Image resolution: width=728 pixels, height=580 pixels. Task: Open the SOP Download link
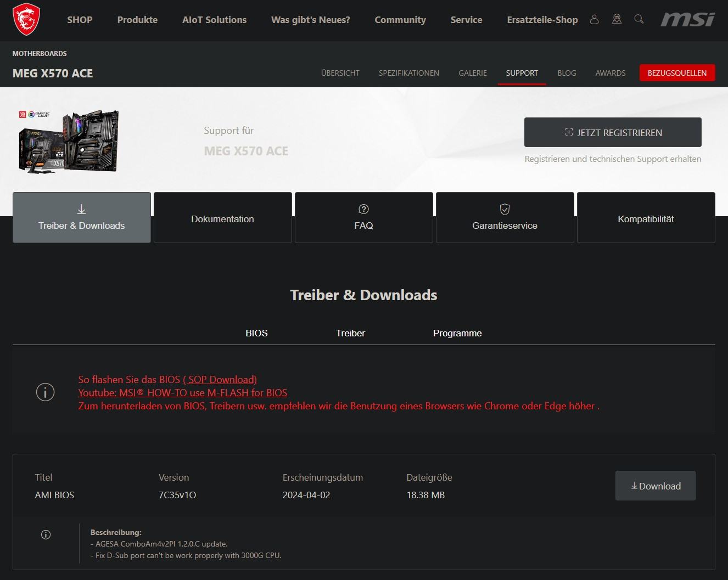coord(220,379)
